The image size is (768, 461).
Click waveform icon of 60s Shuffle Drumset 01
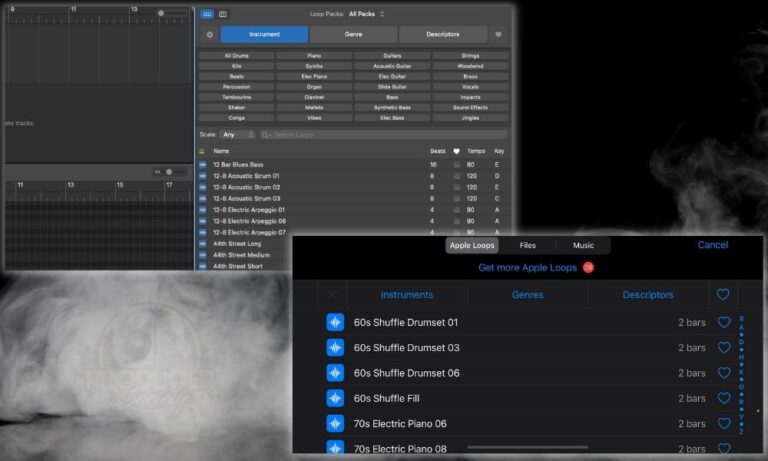pyautogui.click(x=335, y=322)
